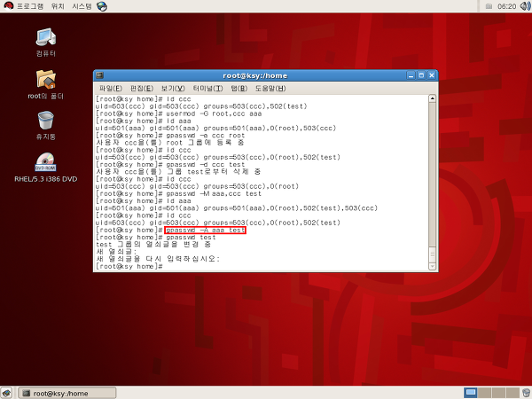Image resolution: width=532 pixels, height=399 pixels.
Task: Click the 'gpasswd -a ccc root' command line
Action: [170, 136]
